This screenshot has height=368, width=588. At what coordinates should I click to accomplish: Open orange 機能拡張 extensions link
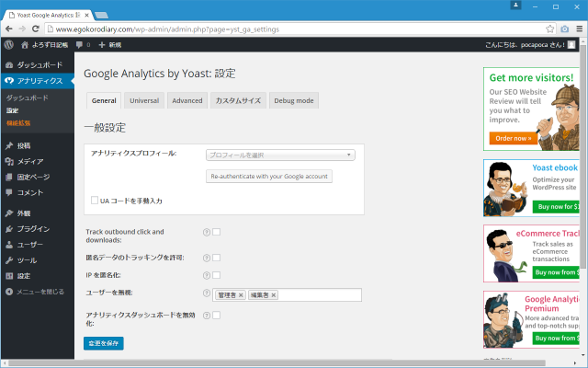coord(18,122)
